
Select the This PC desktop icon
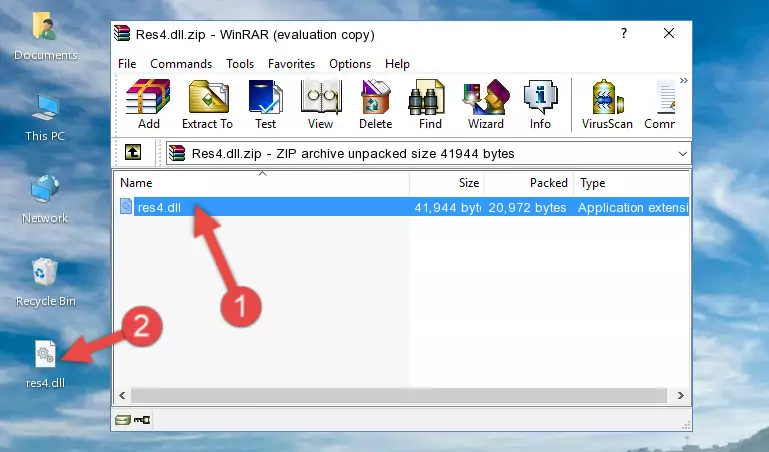tap(45, 119)
